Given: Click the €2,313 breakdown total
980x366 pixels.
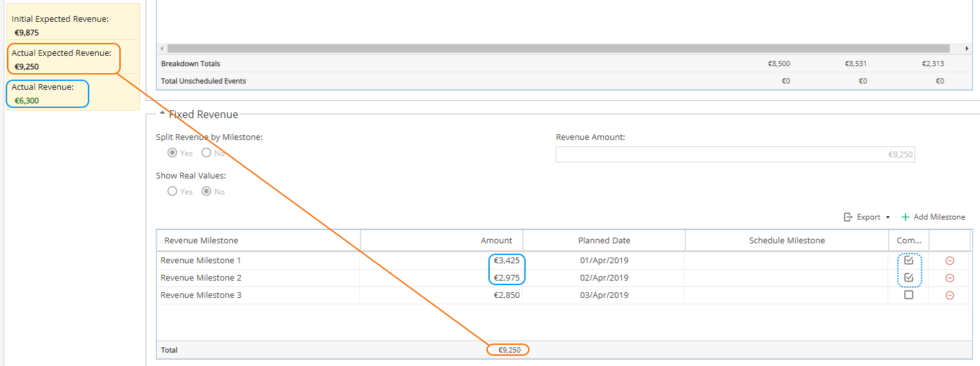Looking at the screenshot, I should (x=933, y=64).
